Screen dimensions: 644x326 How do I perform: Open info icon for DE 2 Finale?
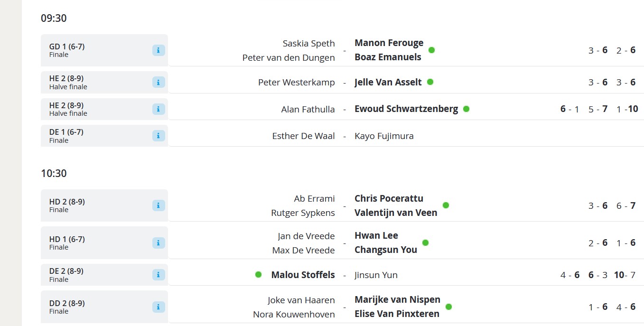tap(159, 275)
